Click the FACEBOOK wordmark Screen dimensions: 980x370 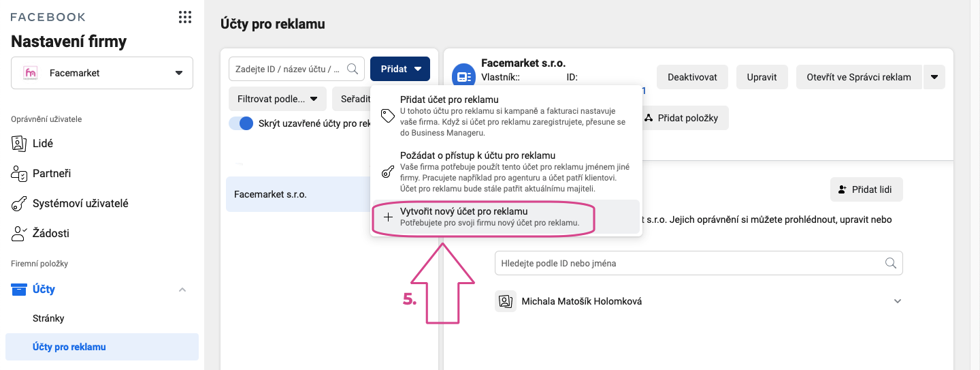(48, 17)
